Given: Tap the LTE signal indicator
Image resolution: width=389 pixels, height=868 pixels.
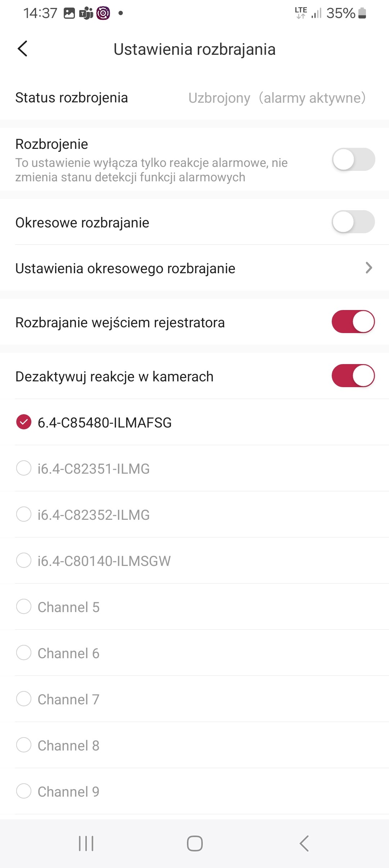Looking at the screenshot, I should tap(301, 13).
